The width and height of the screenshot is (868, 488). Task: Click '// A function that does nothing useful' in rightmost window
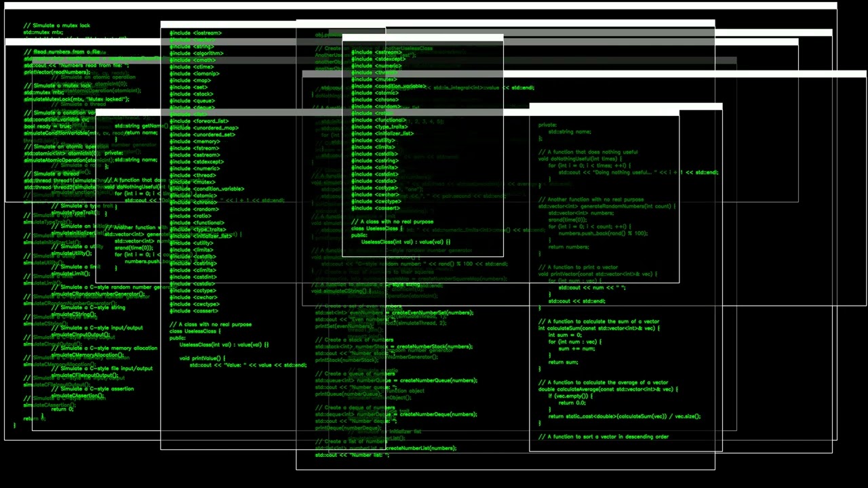[x=588, y=152]
